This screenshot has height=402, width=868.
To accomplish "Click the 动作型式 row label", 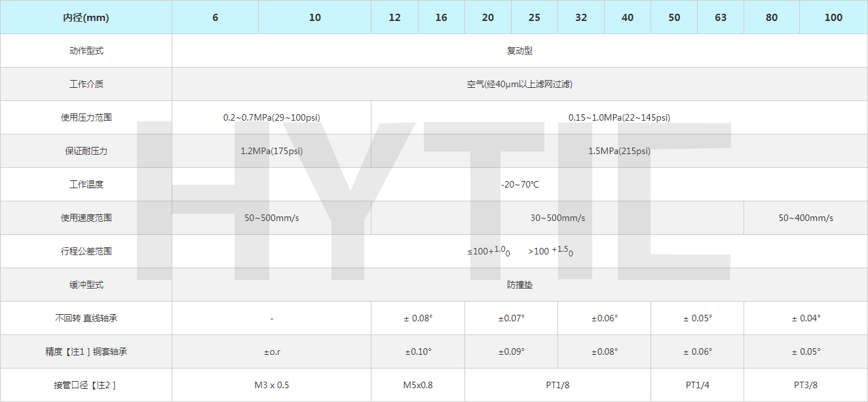I will pyautogui.click(x=86, y=50).
